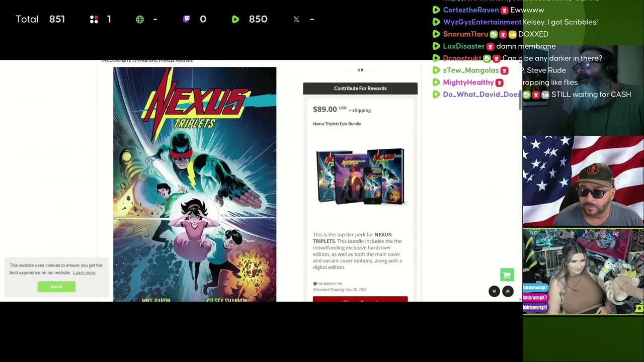Click the 'Estimated Shipping: Nov 30, 2026' line

(340, 290)
